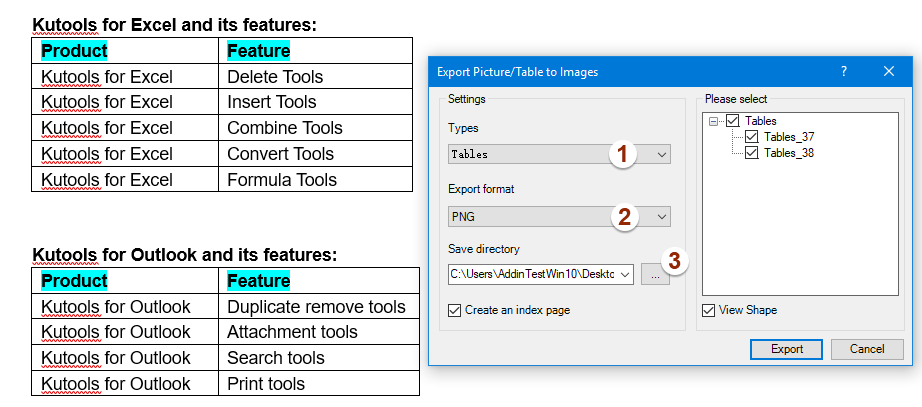Open the Types dropdown
The width and height of the screenshot is (922, 407).
(661, 154)
